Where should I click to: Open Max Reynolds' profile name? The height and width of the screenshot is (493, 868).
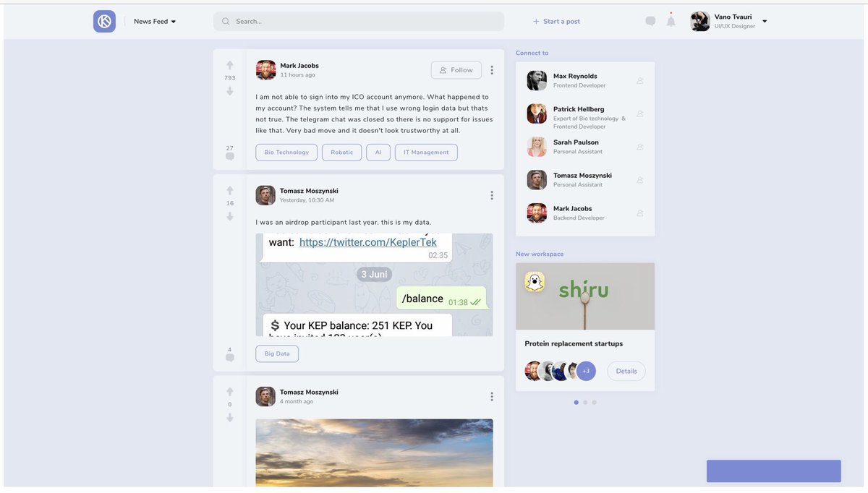pyautogui.click(x=575, y=76)
